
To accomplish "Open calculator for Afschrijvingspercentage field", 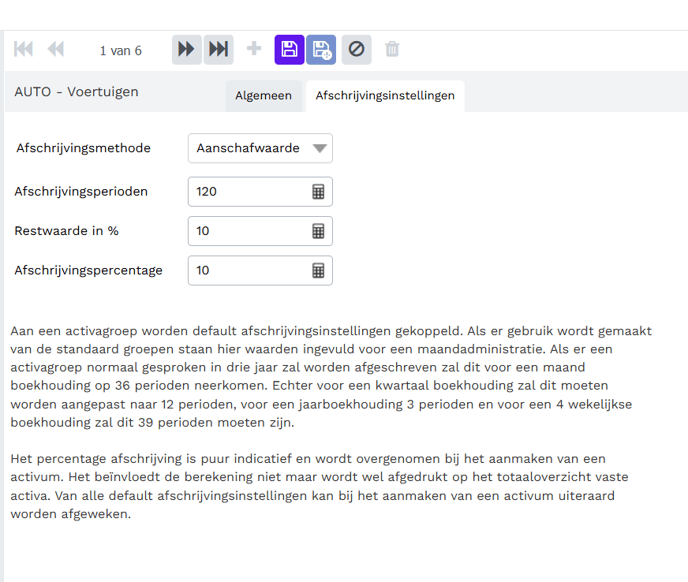I will coord(318,270).
